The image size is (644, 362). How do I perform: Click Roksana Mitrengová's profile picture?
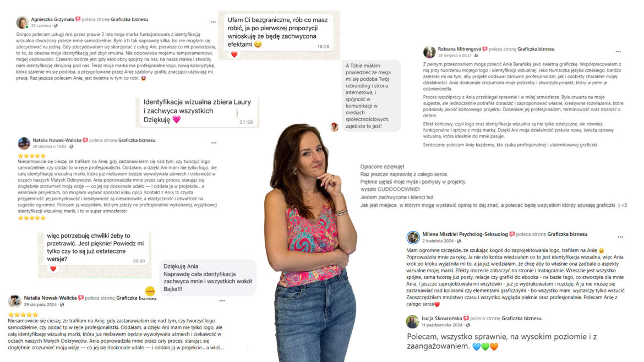[x=429, y=52]
